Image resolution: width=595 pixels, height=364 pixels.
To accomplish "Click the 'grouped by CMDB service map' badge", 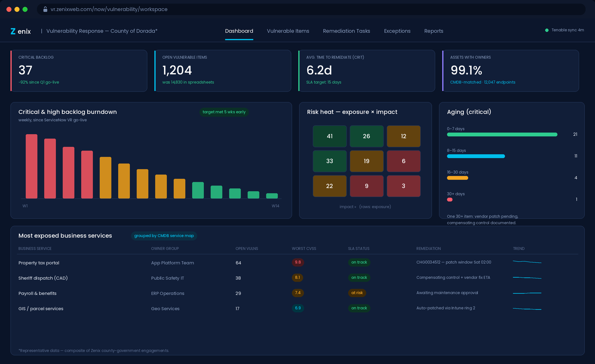I will 164,236.
